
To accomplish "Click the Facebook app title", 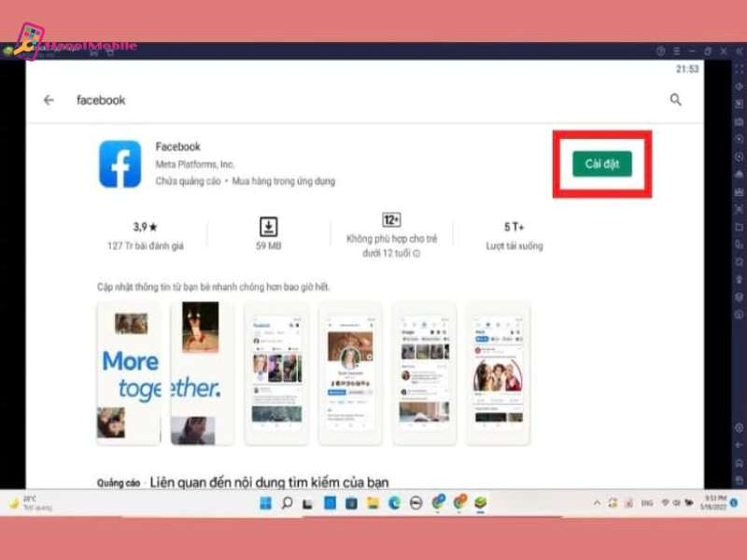I will pos(177,147).
